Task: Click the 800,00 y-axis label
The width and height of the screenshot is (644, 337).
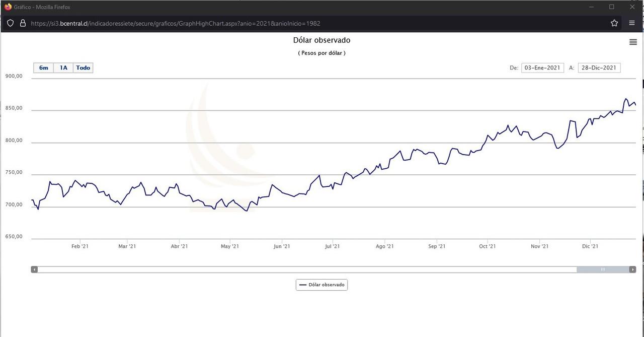Action: [14, 141]
